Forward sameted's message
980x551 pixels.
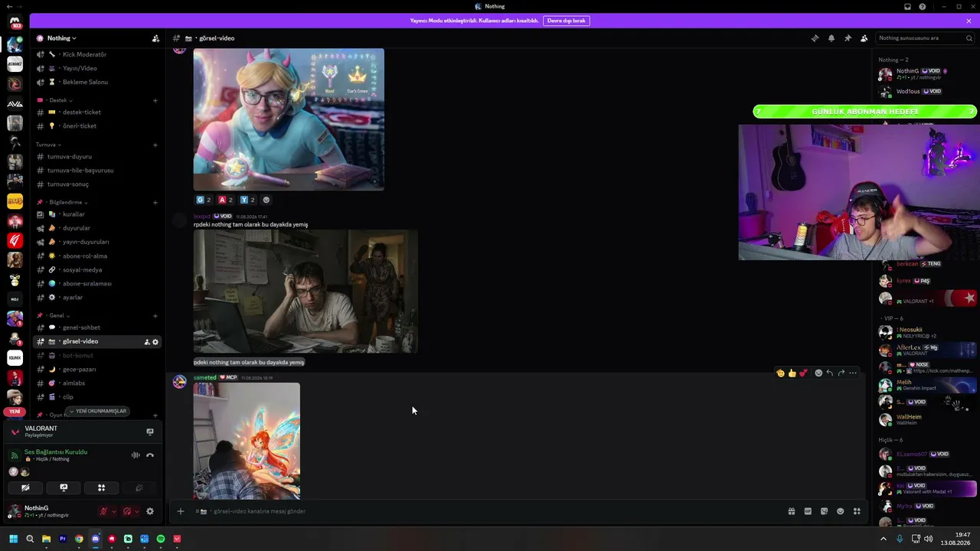[841, 373]
